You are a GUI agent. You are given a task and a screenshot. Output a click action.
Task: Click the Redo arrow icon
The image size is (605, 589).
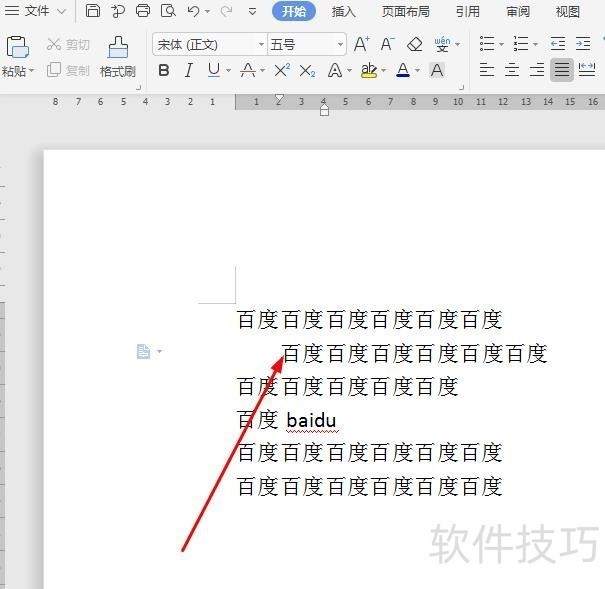226,11
